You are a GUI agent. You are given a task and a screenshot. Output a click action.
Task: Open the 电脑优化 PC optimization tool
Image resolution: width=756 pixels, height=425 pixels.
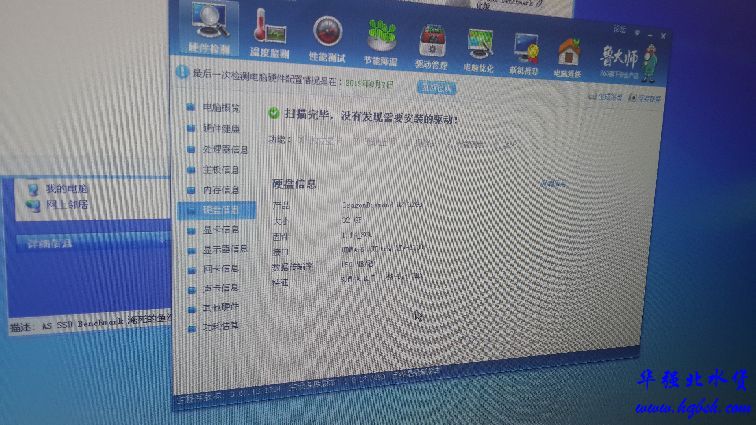479,51
